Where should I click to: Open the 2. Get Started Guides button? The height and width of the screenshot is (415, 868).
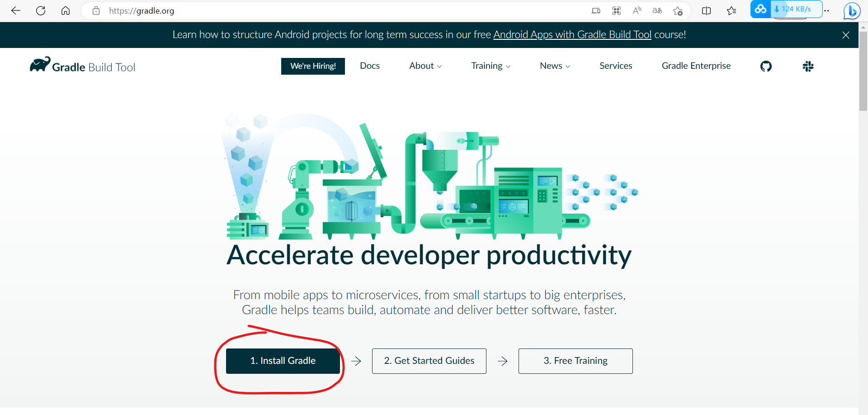tap(429, 361)
